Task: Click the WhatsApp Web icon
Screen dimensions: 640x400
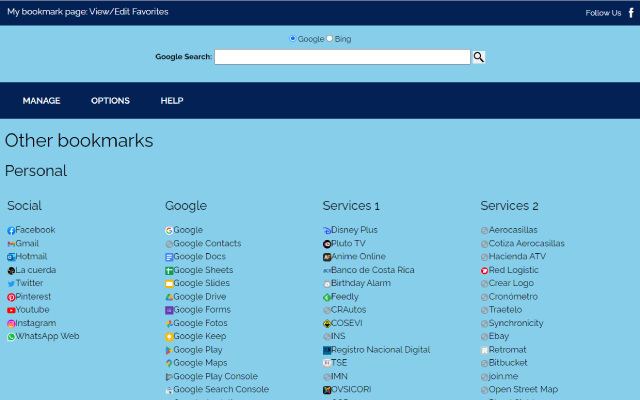Action: click(11, 337)
